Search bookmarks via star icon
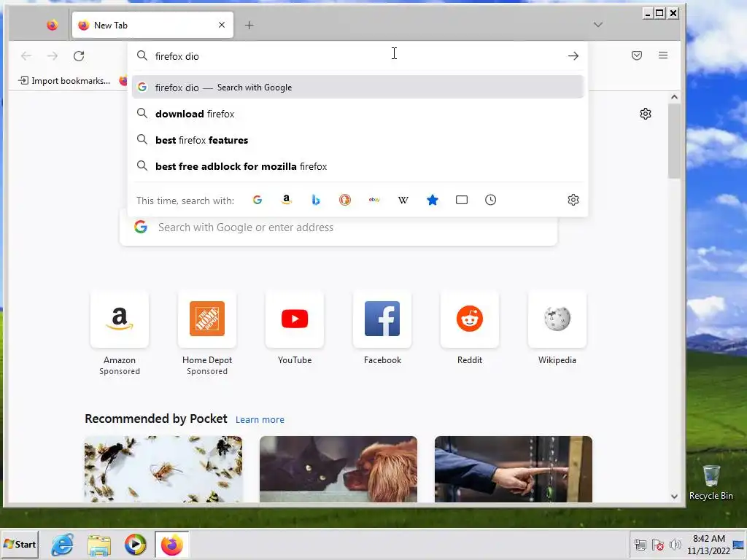The height and width of the screenshot is (560, 747). coord(433,200)
